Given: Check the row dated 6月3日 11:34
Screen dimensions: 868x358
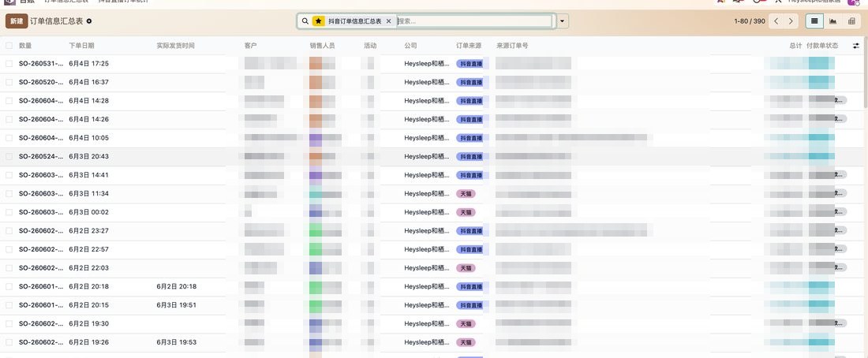Looking at the screenshot, I should [9, 194].
